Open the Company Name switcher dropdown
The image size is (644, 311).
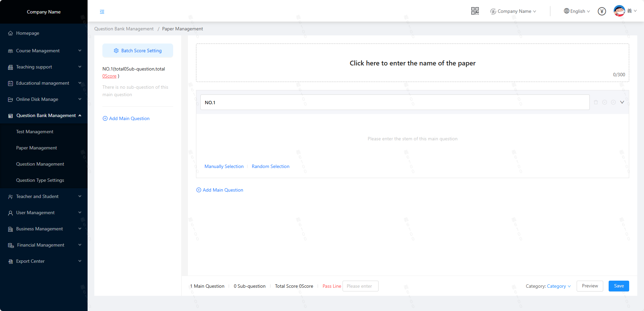514,11
